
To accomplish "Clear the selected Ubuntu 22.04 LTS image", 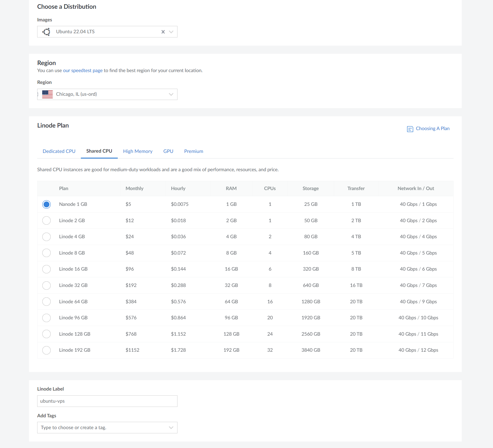I will 163,32.
